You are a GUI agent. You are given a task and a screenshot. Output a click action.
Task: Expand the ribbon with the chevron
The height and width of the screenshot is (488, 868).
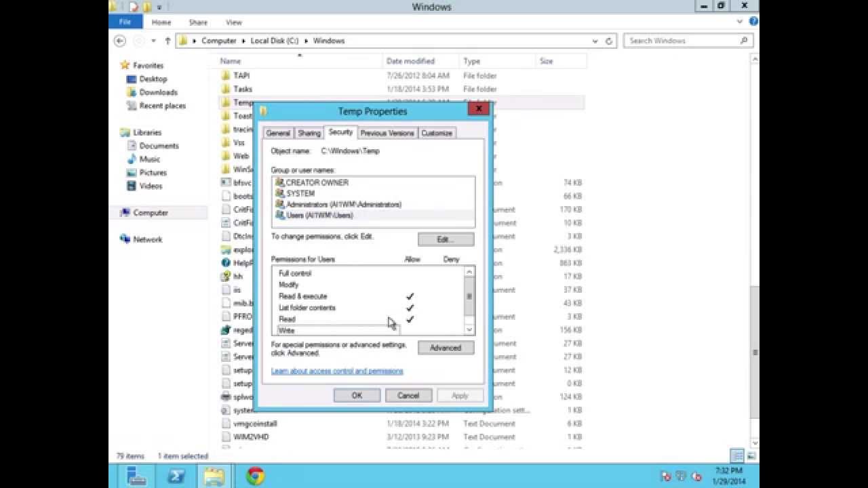740,22
